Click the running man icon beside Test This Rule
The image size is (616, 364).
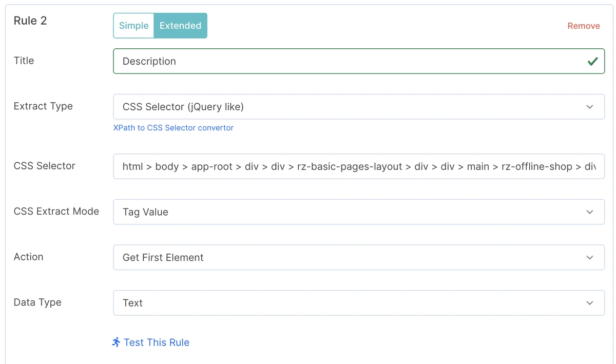(x=116, y=342)
